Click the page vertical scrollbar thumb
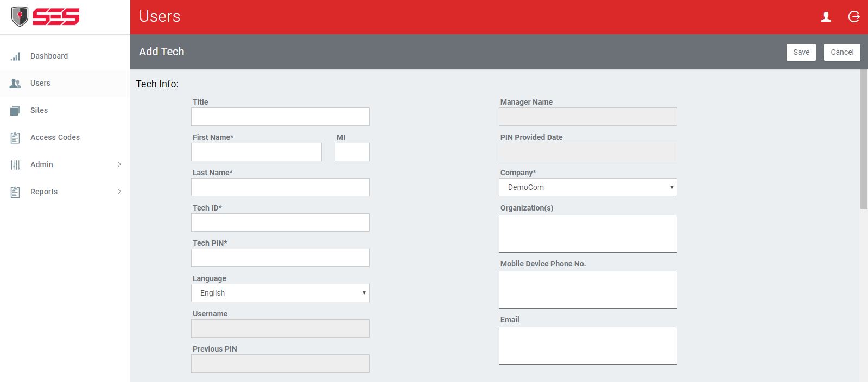Image resolution: width=868 pixels, height=382 pixels. (864, 139)
